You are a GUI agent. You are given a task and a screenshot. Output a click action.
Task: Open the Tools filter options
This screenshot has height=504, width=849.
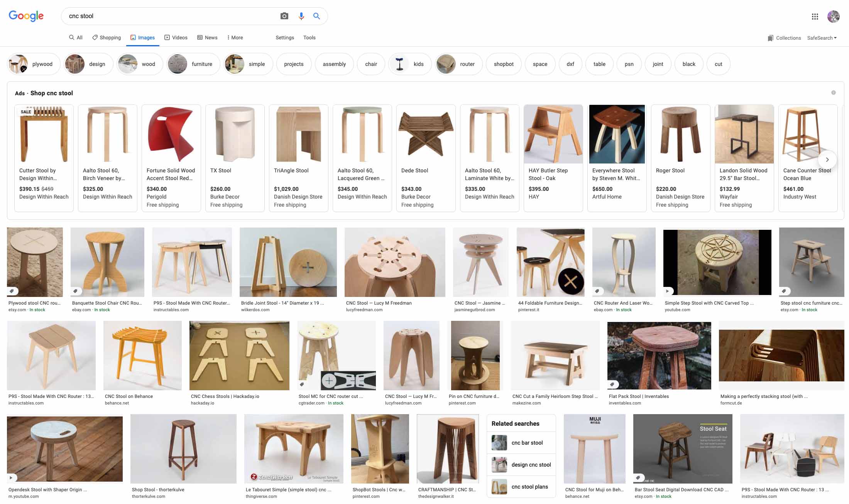[x=309, y=37]
